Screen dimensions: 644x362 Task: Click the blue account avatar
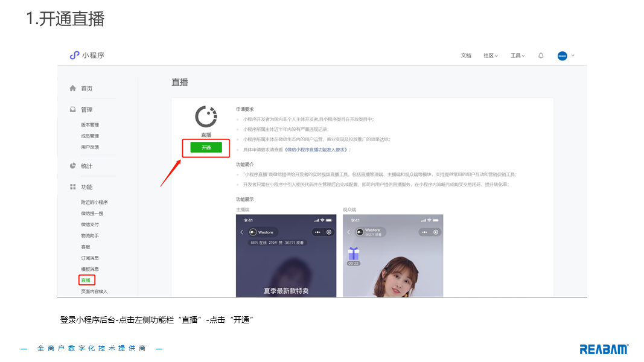pos(563,56)
